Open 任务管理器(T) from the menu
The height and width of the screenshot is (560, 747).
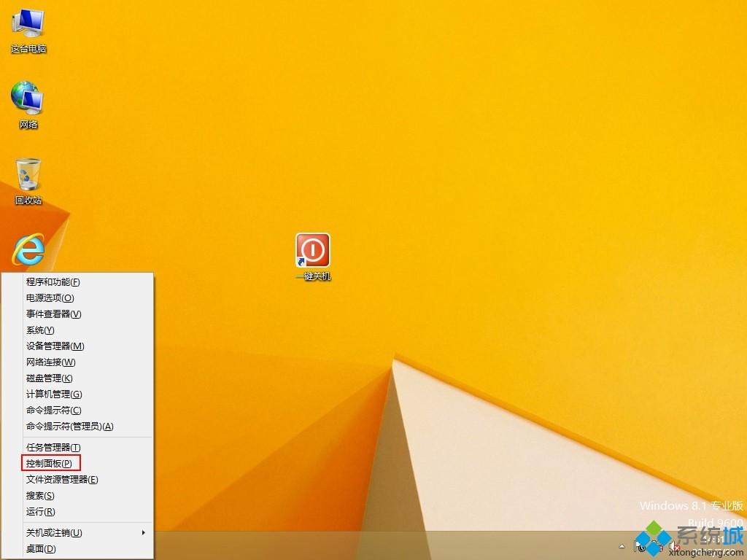(x=54, y=448)
